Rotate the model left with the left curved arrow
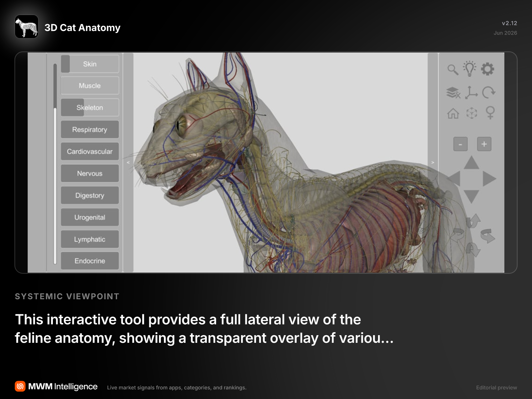The height and width of the screenshot is (399, 532). (x=457, y=235)
